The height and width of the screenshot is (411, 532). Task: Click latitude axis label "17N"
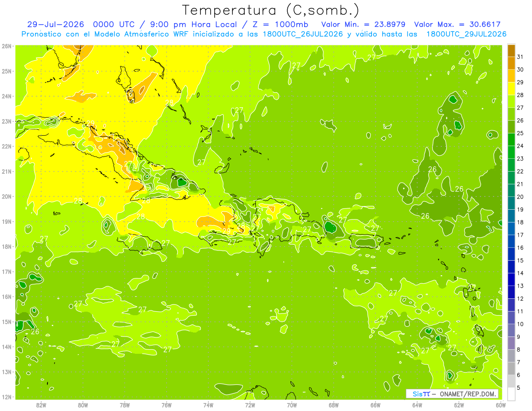(6, 271)
